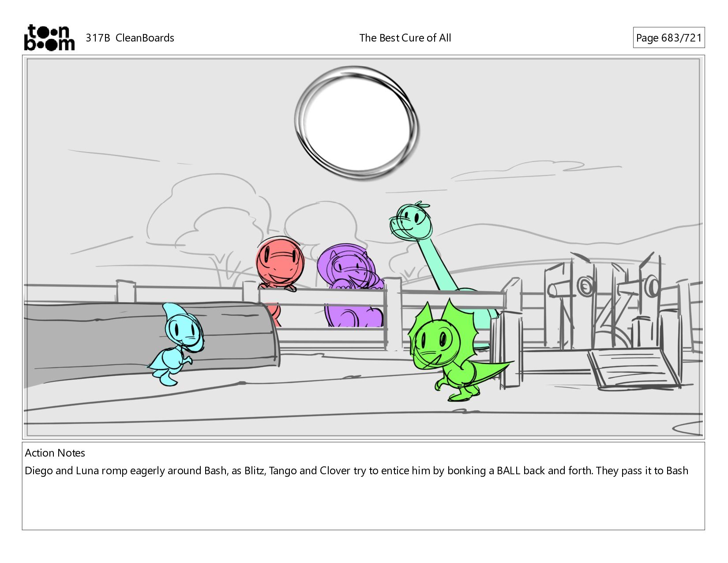Click the 'Action Notes' heading
The height and width of the screenshot is (563, 728).
coord(55,453)
